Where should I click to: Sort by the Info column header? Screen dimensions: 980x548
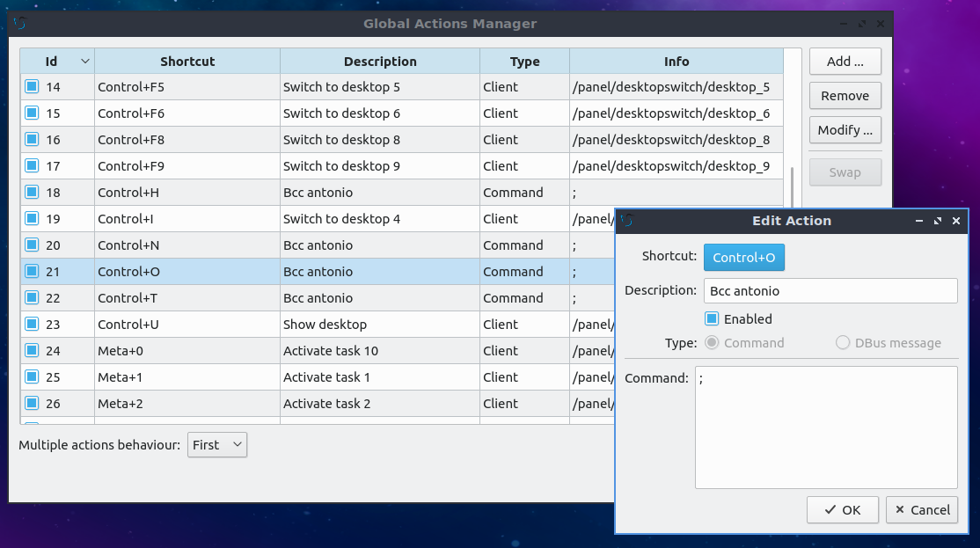pyautogui.click(x=676, y=62)
